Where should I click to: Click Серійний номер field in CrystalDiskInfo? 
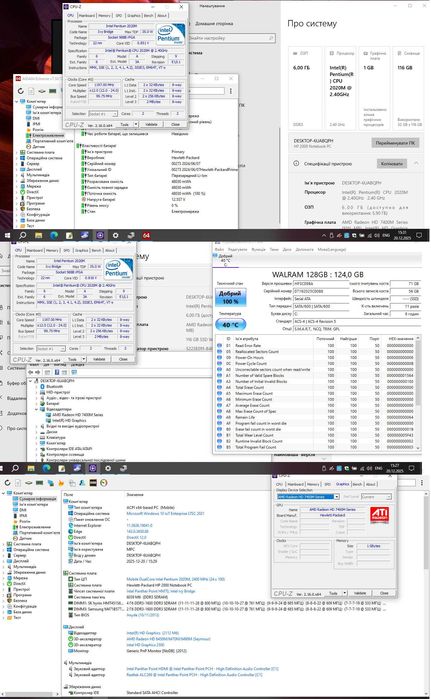tap(321, 291)
